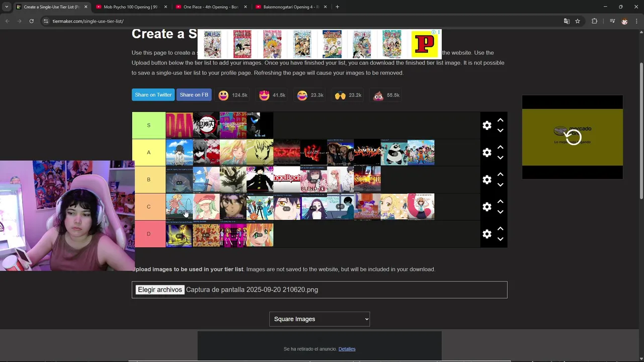Viewport: 644px width, 362px height.
Task: Open the tab search dropdown arrow
Action: (6, 7)
